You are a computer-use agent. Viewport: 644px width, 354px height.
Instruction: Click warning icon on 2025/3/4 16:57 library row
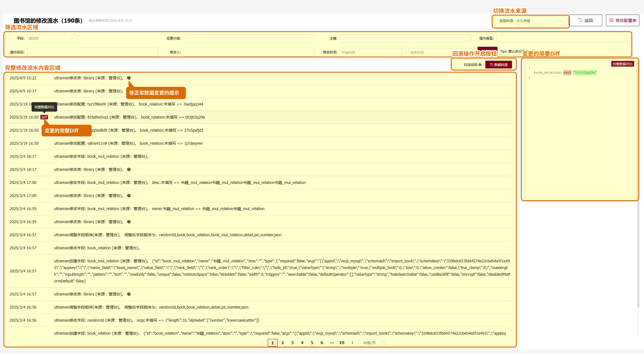click(129, 294)
